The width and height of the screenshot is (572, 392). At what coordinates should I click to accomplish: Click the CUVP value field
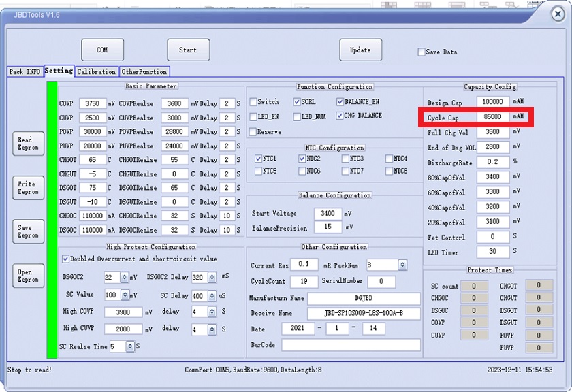tap(93, 118)
